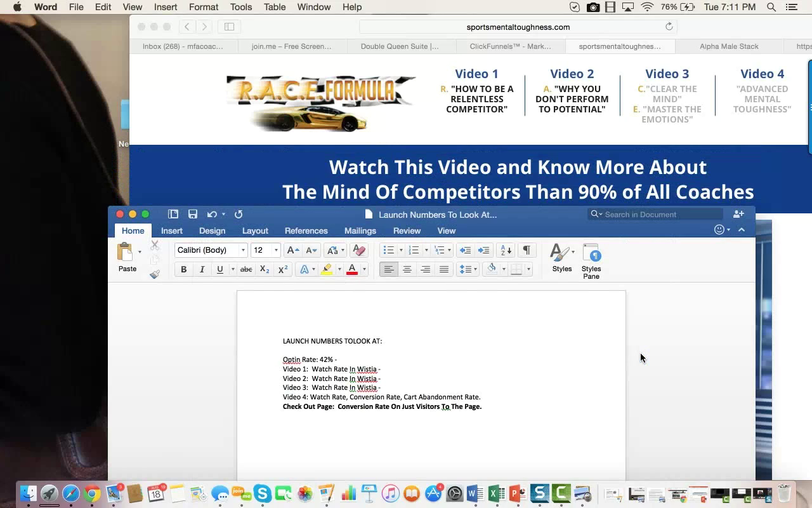
Task: Toggle bold formatting in the ribbon
Action: [183, 269]
